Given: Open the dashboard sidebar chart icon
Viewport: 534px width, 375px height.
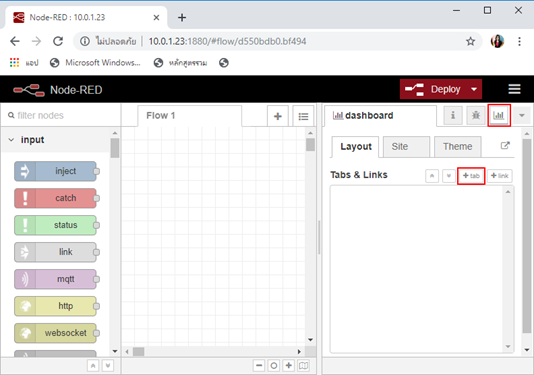Looking at the screenshot, I should click(499, 115).
